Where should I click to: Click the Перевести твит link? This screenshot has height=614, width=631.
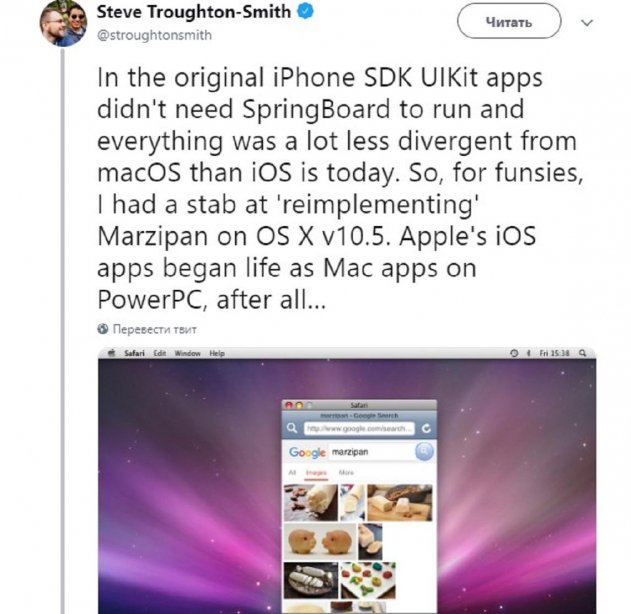click(155, 329)
